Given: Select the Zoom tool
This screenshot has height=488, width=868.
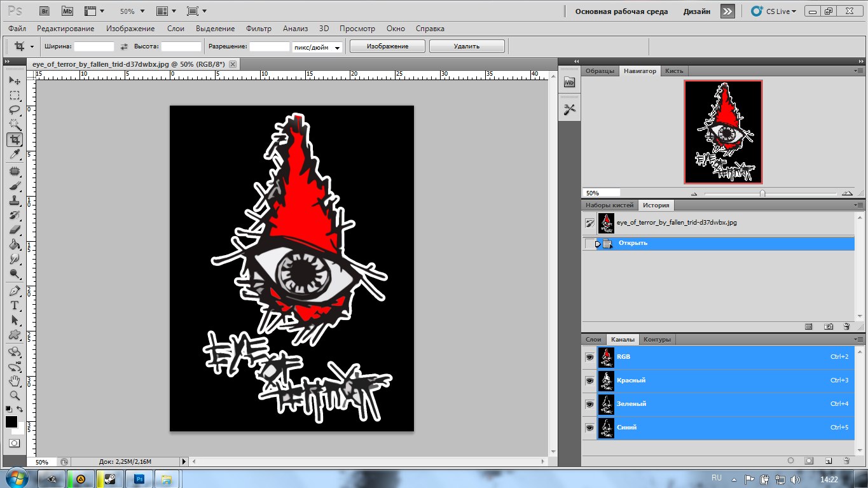Looking at the screenshot, I should click(x=15, y=396).
